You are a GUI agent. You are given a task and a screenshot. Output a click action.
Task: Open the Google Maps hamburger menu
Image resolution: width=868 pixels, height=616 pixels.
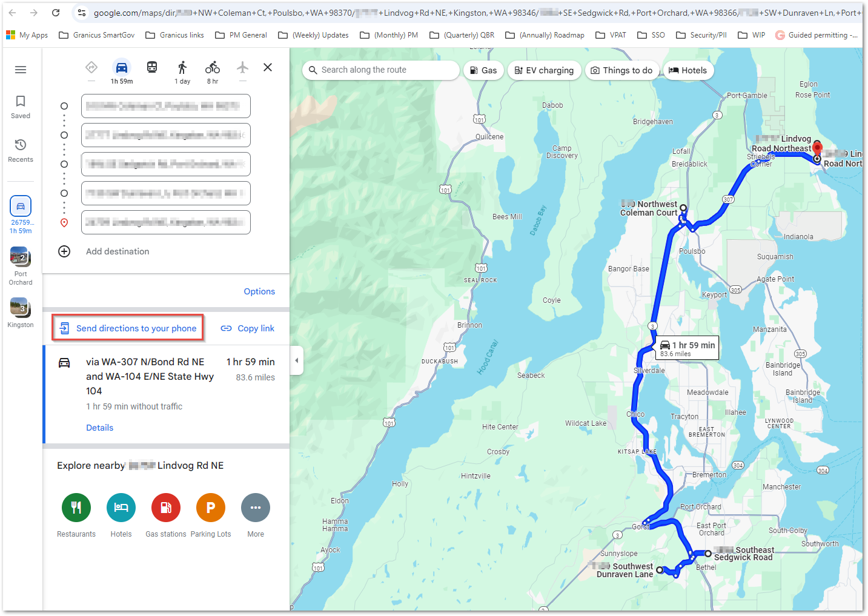click(21, 70)
